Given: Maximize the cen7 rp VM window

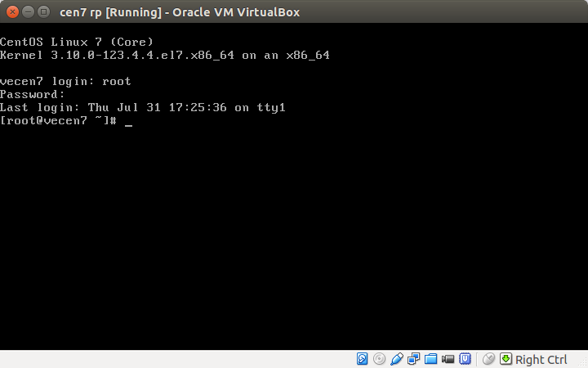Looking at the screenshot, I should [x=44, y=12].
